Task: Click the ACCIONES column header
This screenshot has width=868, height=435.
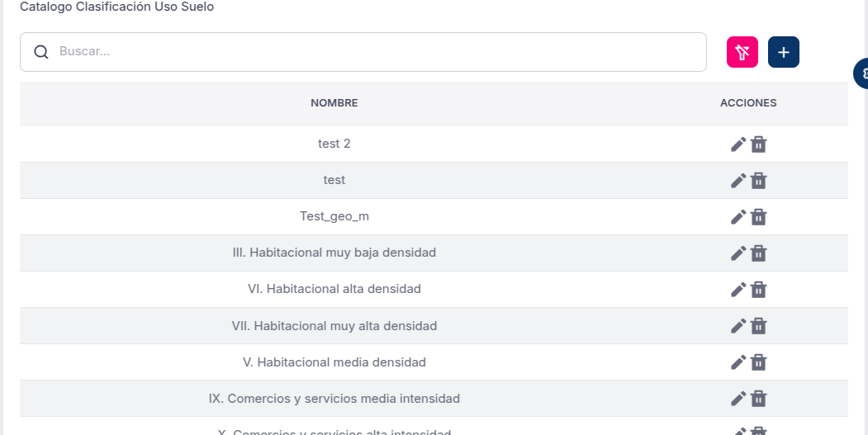Action: point(748,103)
